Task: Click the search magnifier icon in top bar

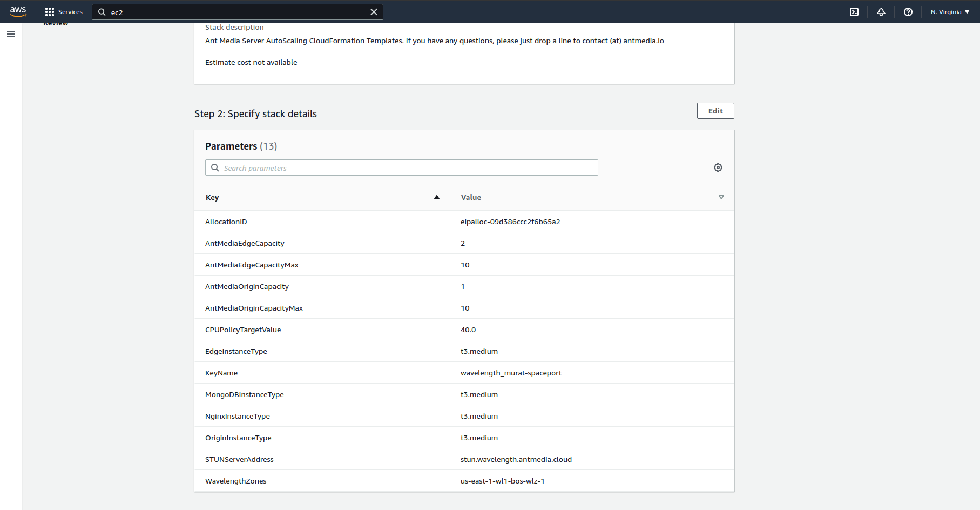Action: [x=102, y=12]
